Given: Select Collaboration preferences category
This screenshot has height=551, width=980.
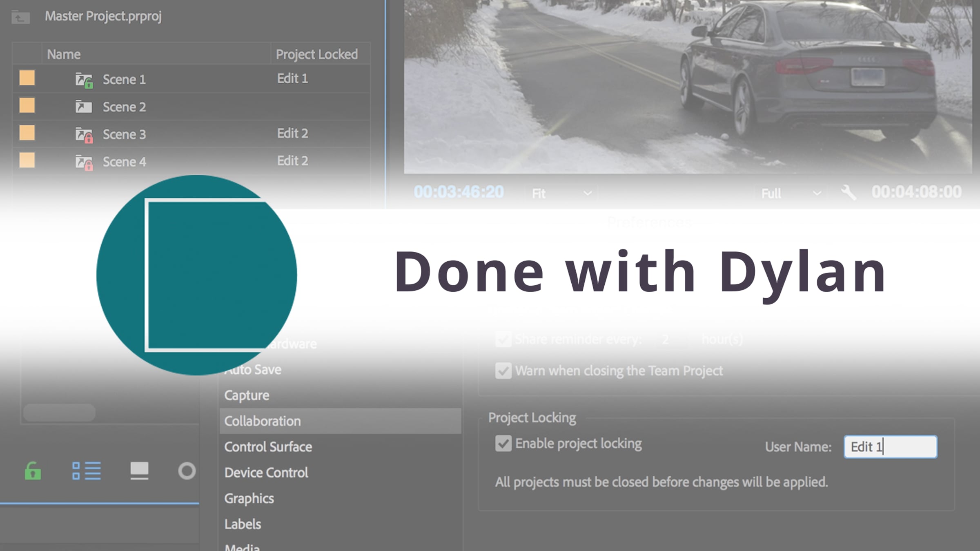Looking at the screenshot, I should point(262,421).
